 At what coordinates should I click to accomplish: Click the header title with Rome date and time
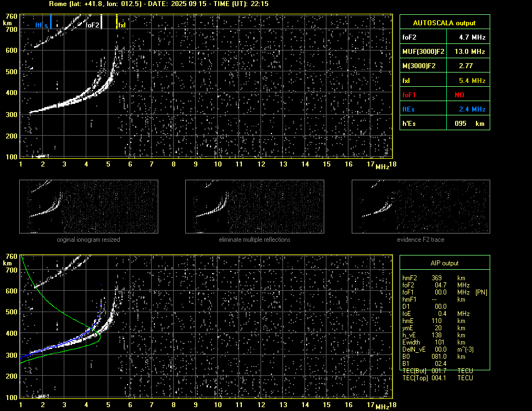159,4
